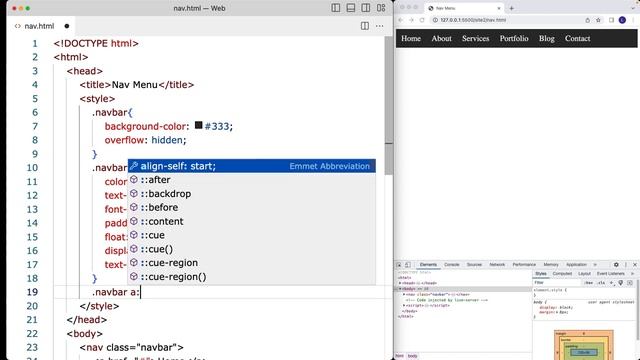Image resolution: width=640 pixels, height=360 pixels.
Task: Expand the <head> node in Elements tree
Action: [x=400, y=283]
